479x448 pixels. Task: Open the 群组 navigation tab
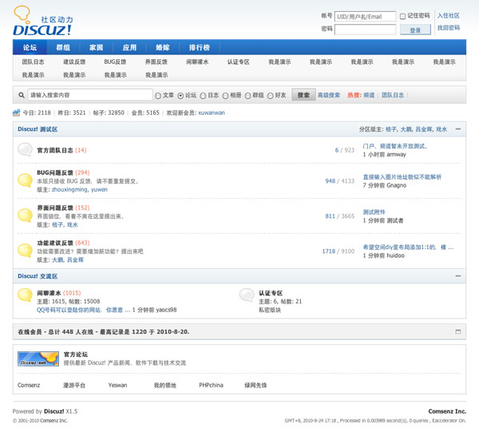(x=62, y=48)
